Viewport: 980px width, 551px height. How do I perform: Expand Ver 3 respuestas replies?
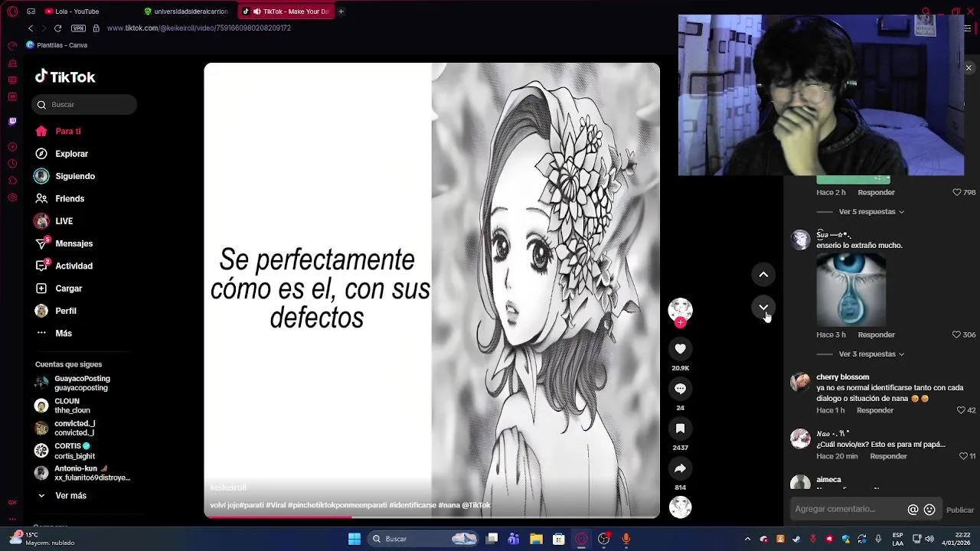(x=871, y=354)
